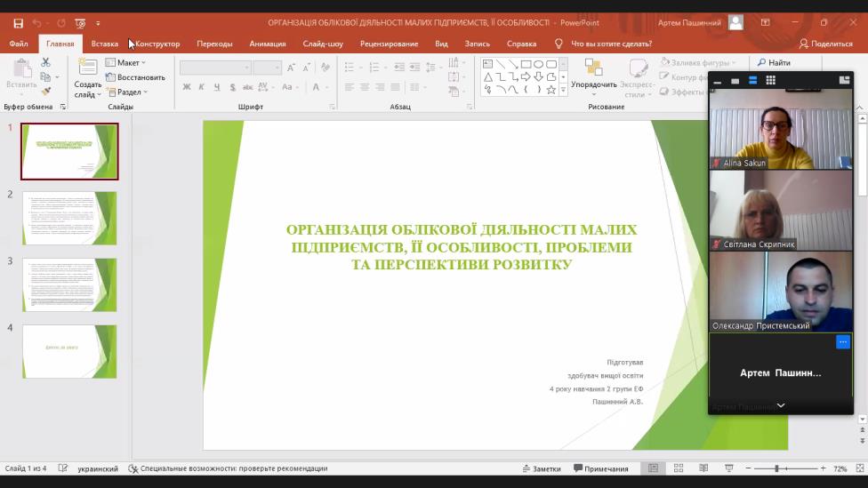Copy the selection with the copy icon

click(x=45, y=76)
